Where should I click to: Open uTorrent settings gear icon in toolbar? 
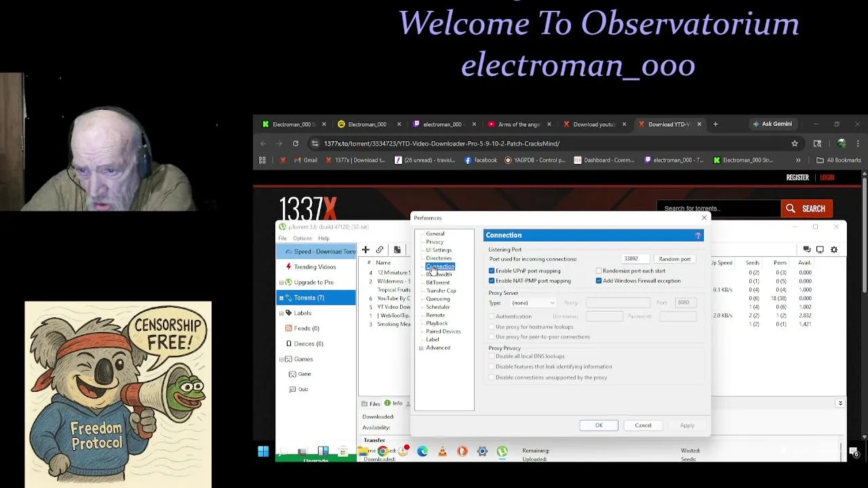point(834,249)
